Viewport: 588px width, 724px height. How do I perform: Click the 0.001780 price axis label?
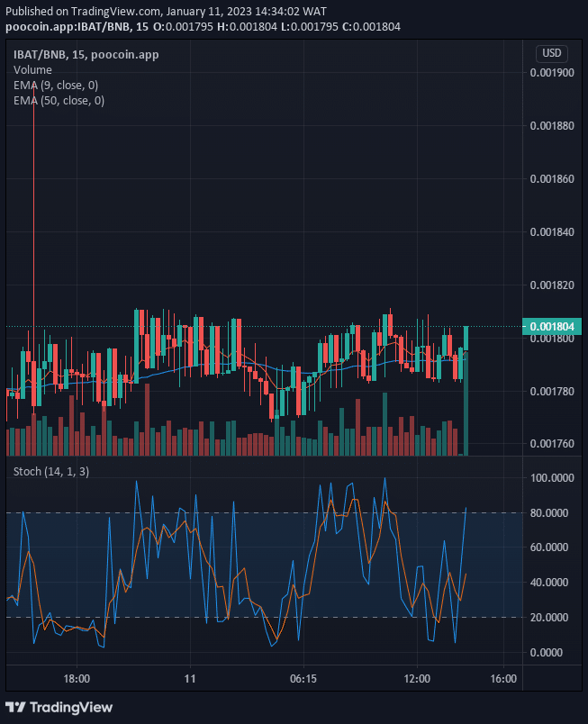[x=552, y=391]
